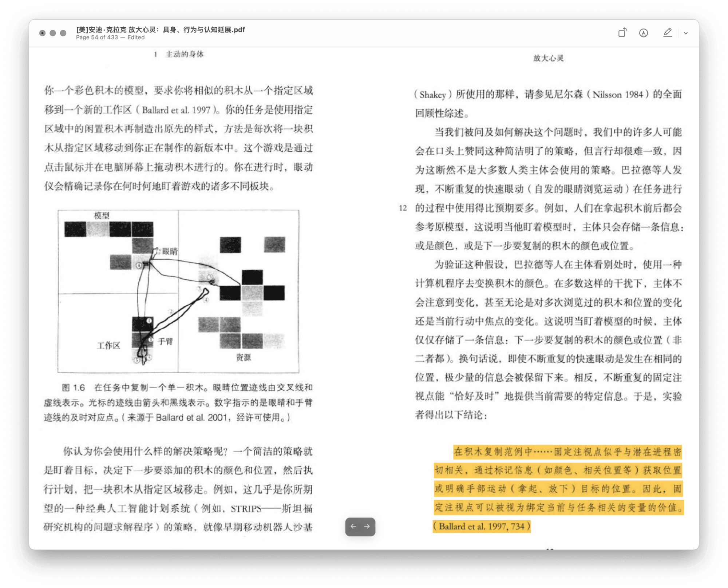Click the block-copying diagram labeled 图 1.6
Viewport: 728px width, 588px height.
tap(178, 291)
